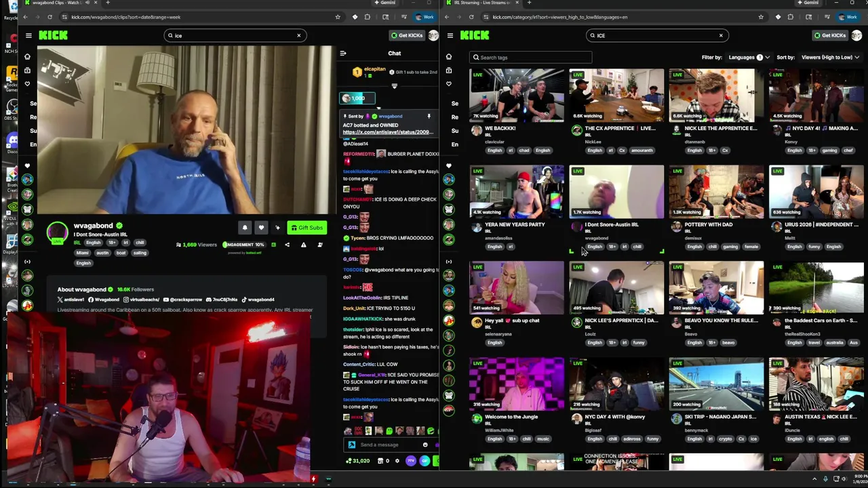
Task: Open 'THE CX APPRENTICE' stream thumbnail
Action: tap(616, 95)
